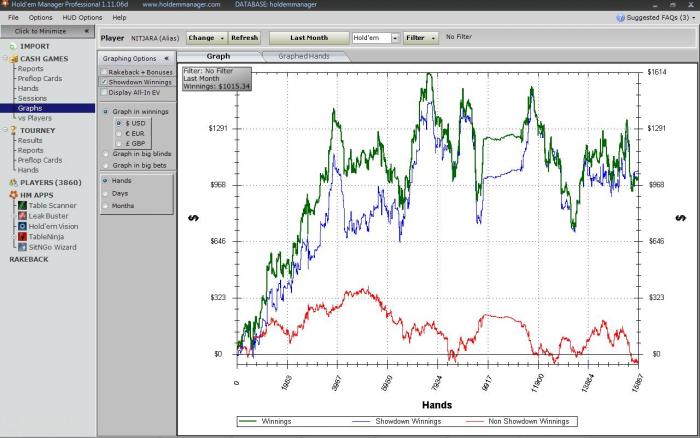Viewport: 700px width, 438px height.
Task: Open Cash Games Sessions
Action: pos(32,98)
